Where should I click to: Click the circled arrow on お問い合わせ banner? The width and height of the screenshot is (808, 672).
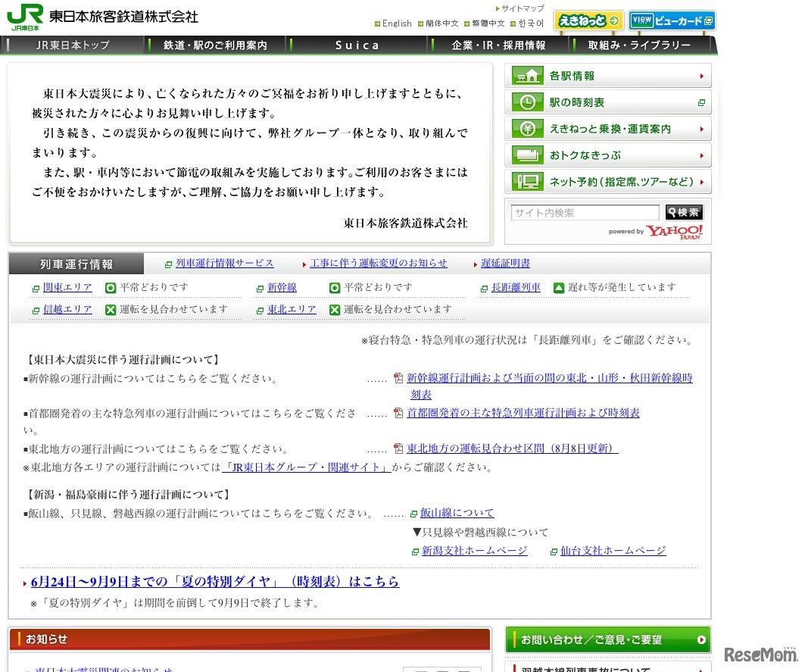point(700,639)
